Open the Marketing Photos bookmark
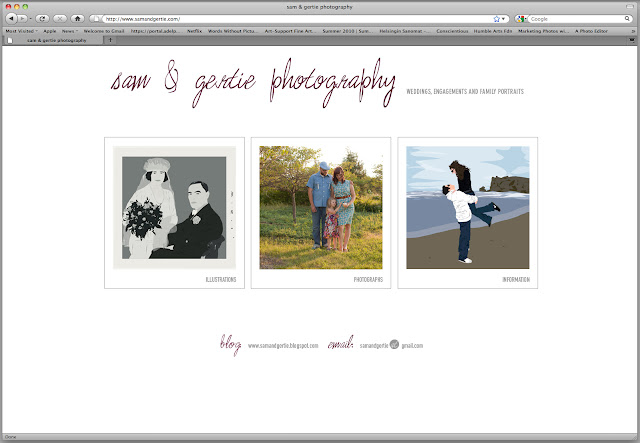Image resolution: width=640 pixels, height=443 pixels. [543, 31]
